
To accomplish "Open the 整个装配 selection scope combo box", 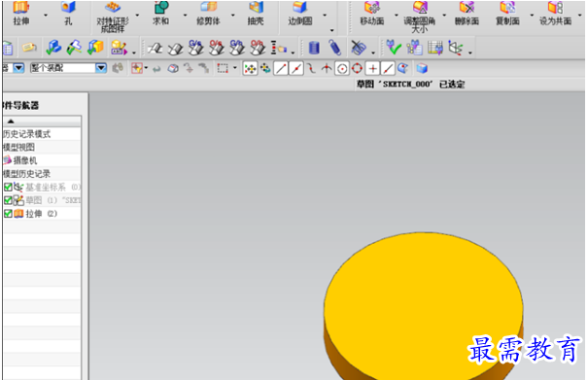I will click(x=68, y=68).
